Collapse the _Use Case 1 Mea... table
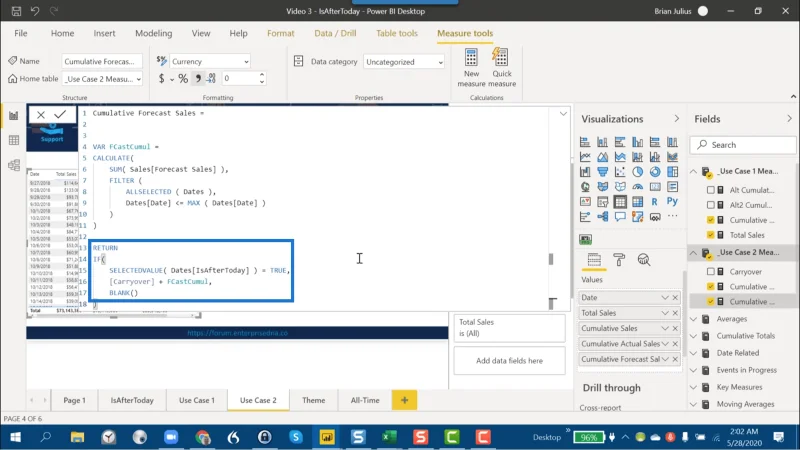The height and width of the screenshot is (450, 800). [693, 171]
